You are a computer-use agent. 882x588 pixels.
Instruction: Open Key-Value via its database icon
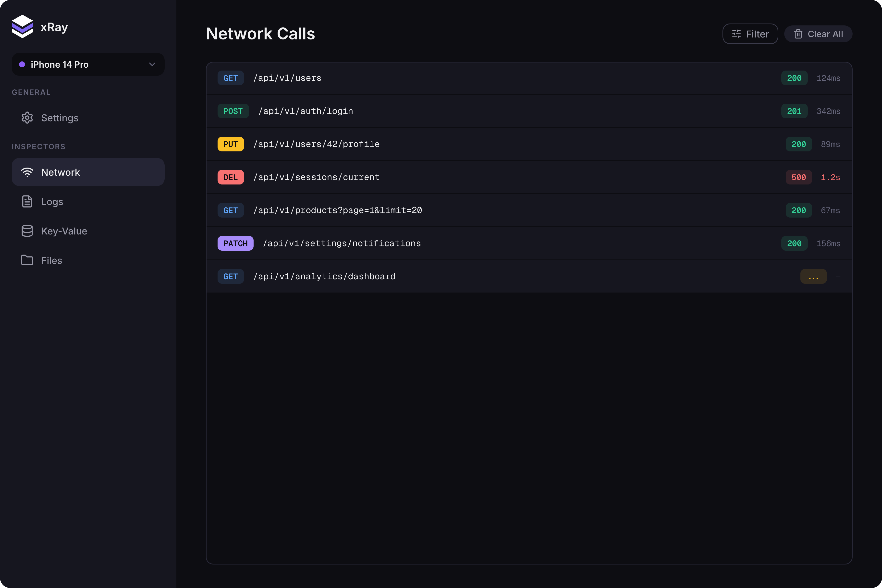tap(27, 231)
